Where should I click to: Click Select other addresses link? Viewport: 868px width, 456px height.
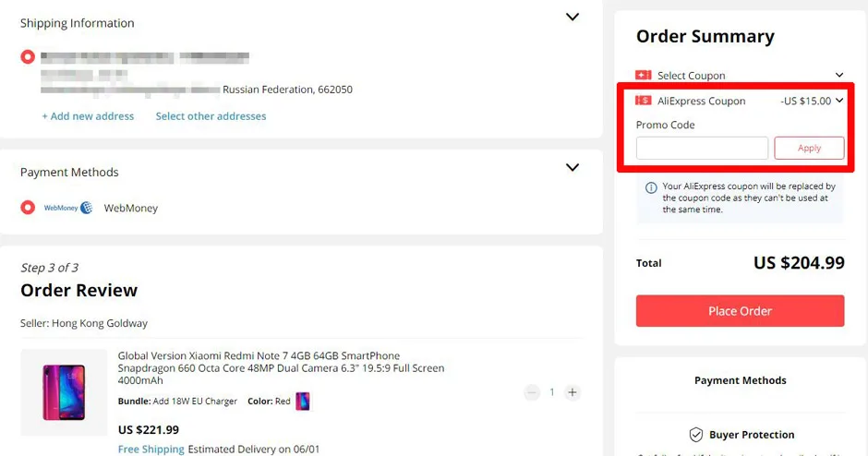pyautogui.click(x=211, y=116)
